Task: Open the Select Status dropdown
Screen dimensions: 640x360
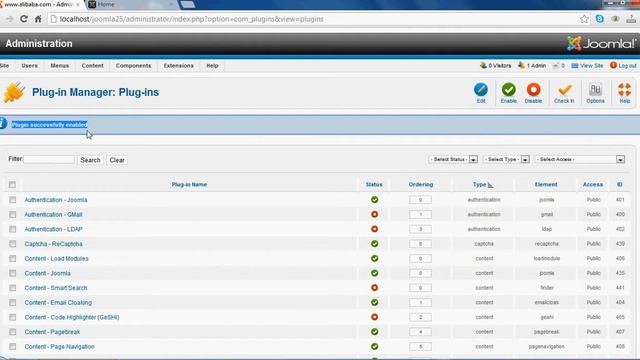Action: pyautogui.click(x=453, y=159)
